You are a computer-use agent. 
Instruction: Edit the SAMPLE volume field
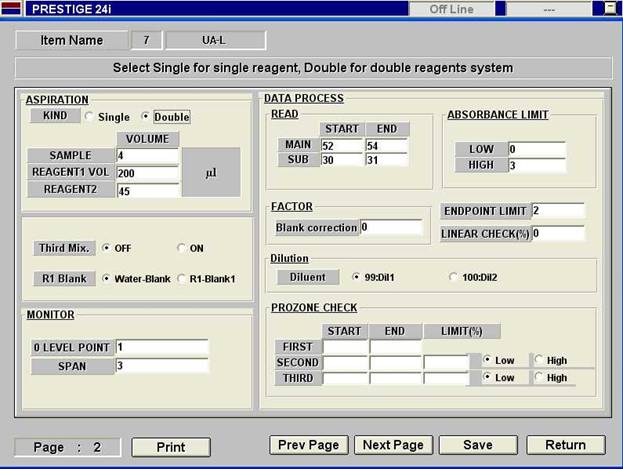[x=147, y=155]
